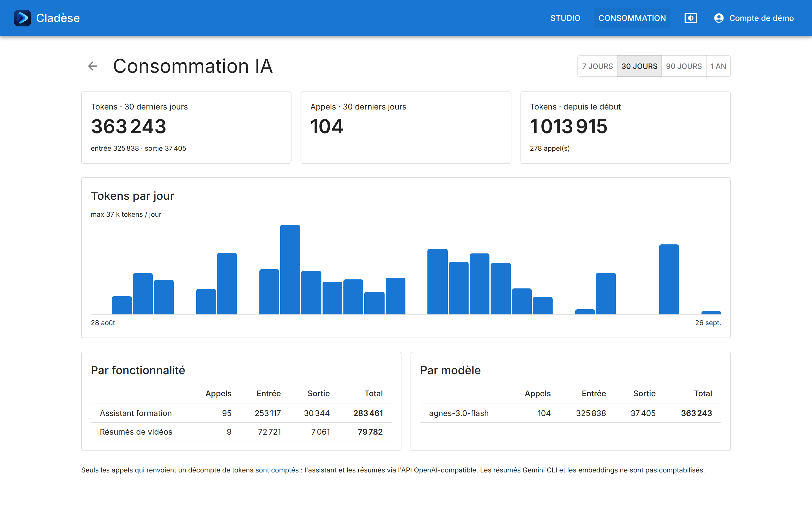Click the 363 243 tokens headline figure
The width and height of the screenshot is (812, 508).
pyautogui.click(x=129, y=127)
